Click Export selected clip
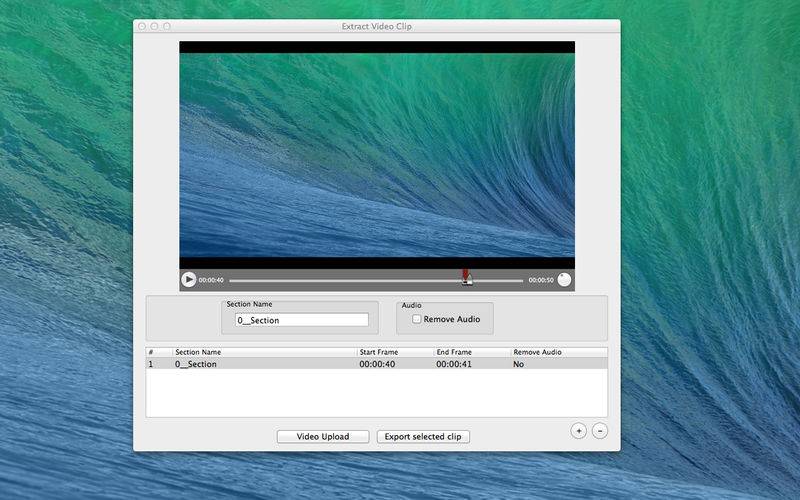The image size is (800, 500). point(423,437)
